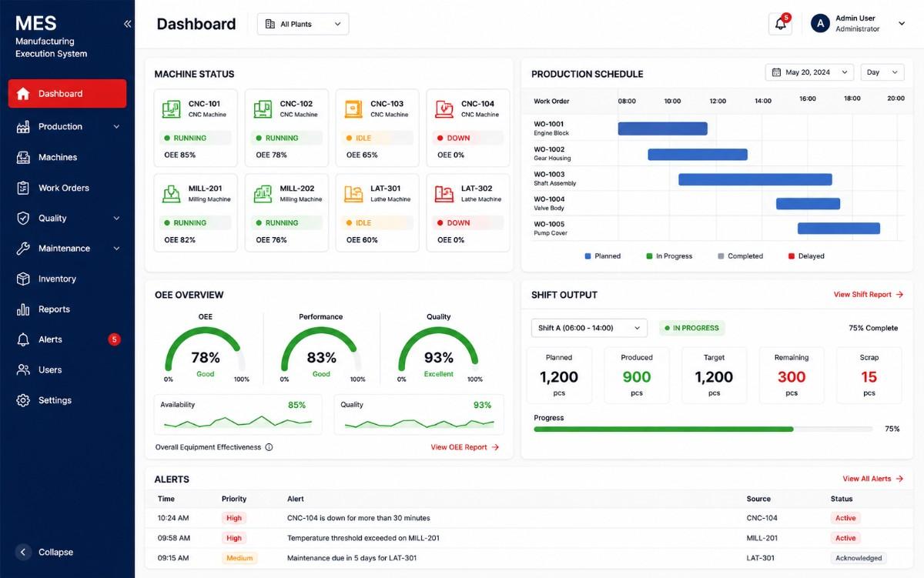Expand the Quality menu chevron
This screenshot has height=578, width=924.
pyautogui.click(x=116, y=219)
